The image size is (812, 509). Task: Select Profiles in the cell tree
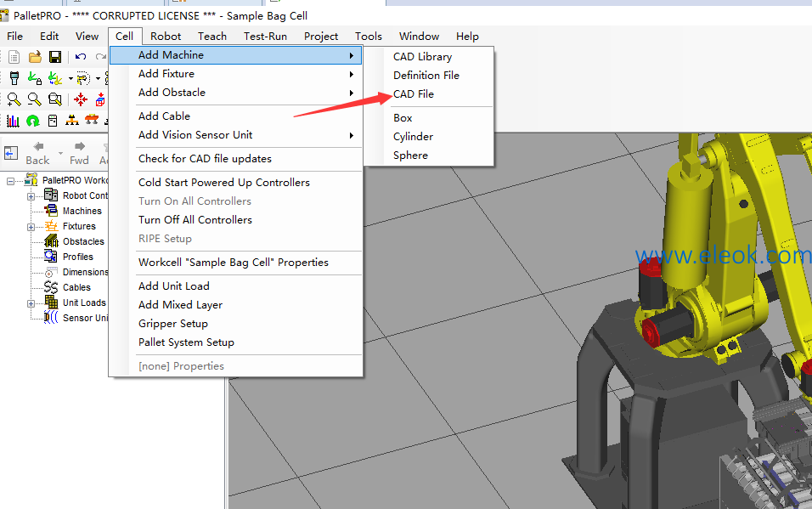pyautogui.click(x=77, y=257)
